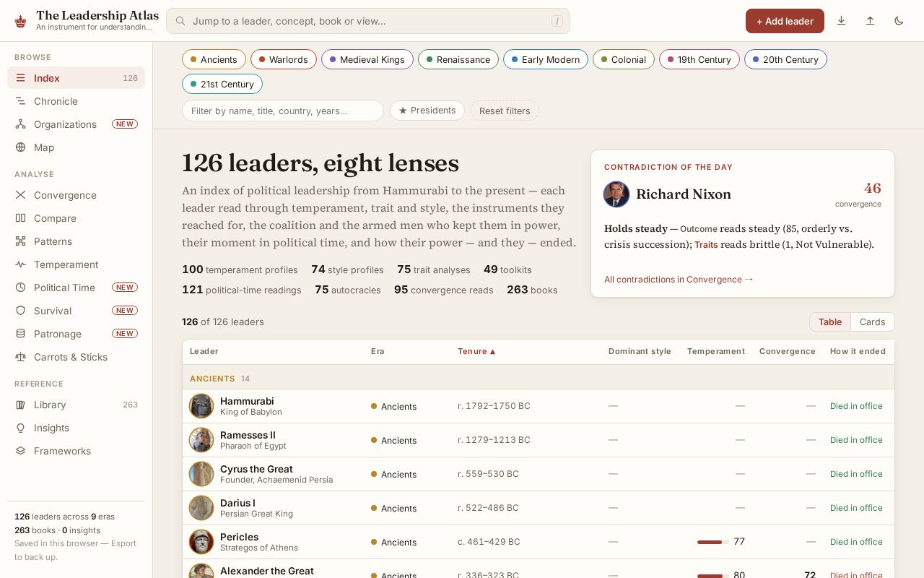The height and width of the screenshot is (578, 924).
Task: Open the Compare page
Action: pos(76,218)
